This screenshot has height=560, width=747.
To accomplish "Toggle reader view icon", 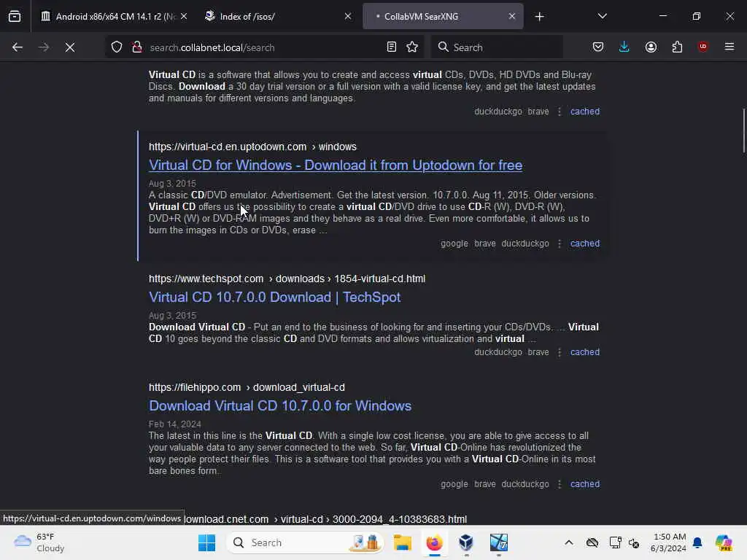I will 392,47.
